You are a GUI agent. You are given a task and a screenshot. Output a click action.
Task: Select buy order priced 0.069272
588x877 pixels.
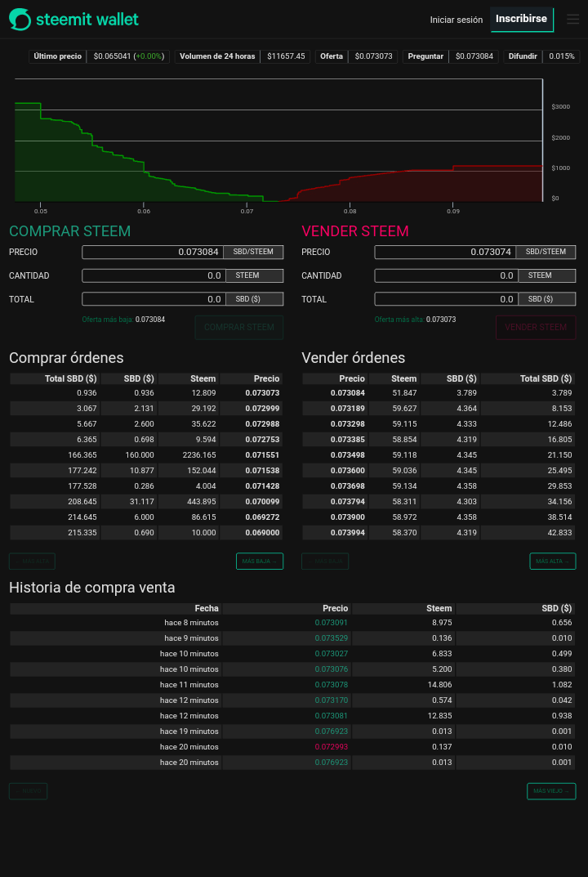(x=146, y=517)
